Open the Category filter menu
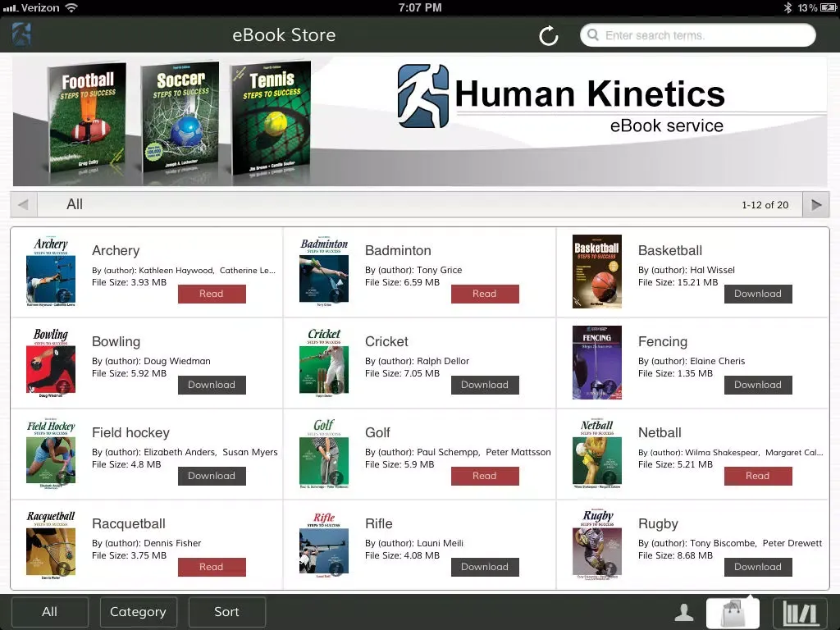The height and width of the screenshot is (630, 840). (x=138, y=612)
